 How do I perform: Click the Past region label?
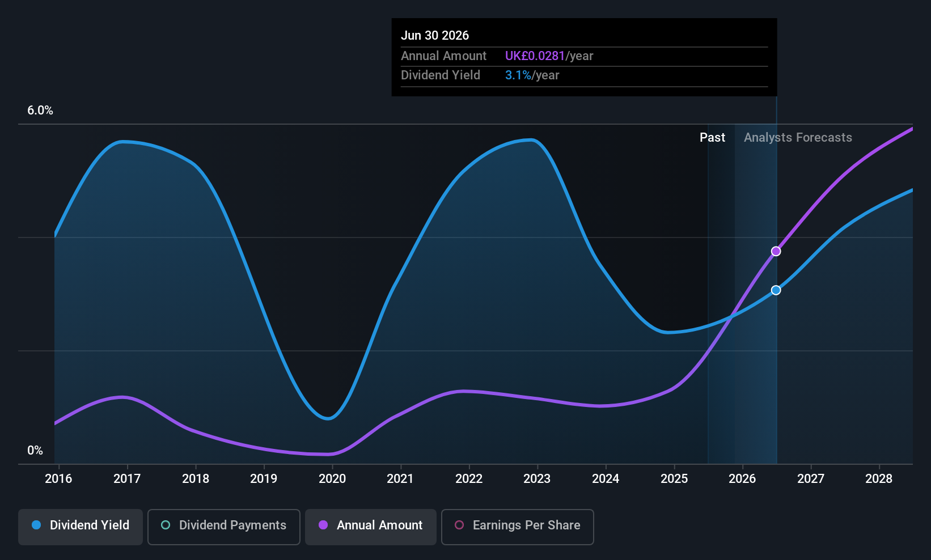tap(712, 138)
